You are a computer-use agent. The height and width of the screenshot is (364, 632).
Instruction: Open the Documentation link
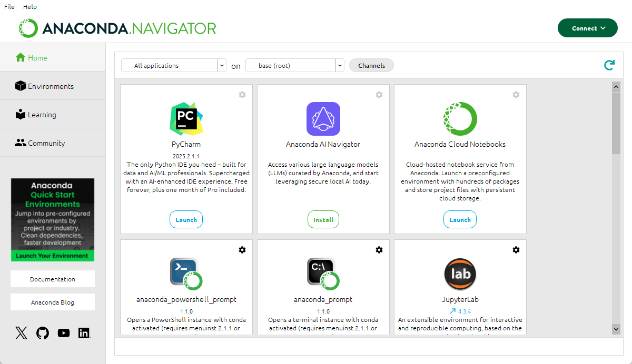[53, 279]
